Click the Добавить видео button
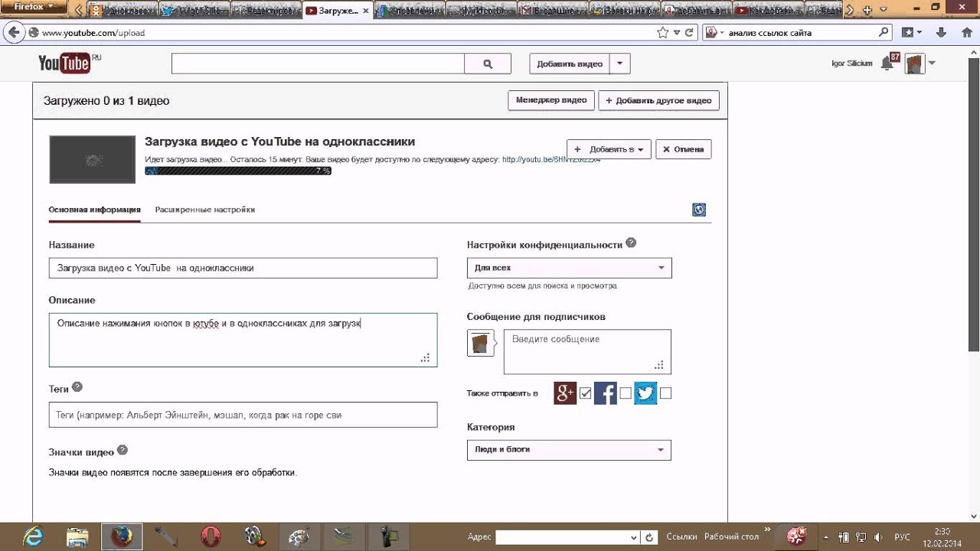This screenshot has height=551, width=980. pyautogui.click(x=570, y=64)
